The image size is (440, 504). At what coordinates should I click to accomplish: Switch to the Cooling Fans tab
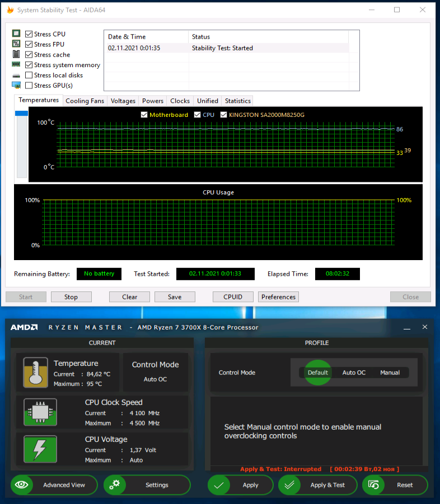[85, 101]
